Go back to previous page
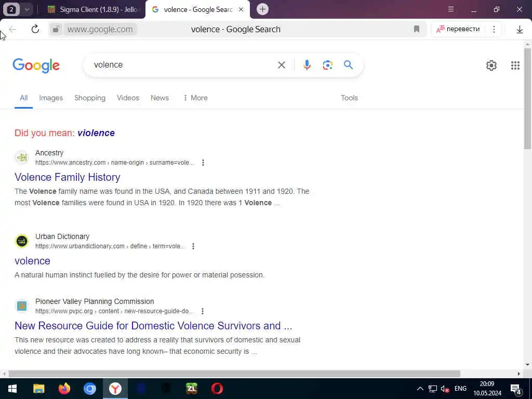The height and width of the screenshot is (399, 532). pos(12,29)
